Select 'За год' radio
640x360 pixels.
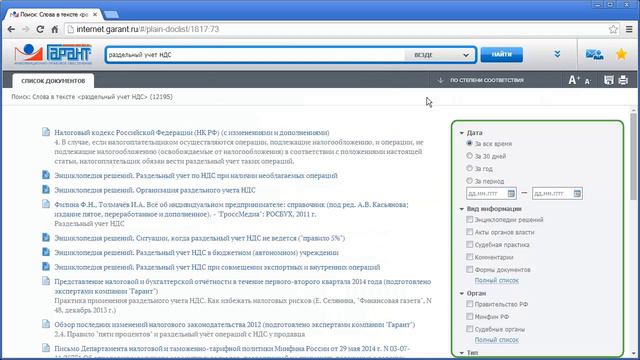click(469, 168)
